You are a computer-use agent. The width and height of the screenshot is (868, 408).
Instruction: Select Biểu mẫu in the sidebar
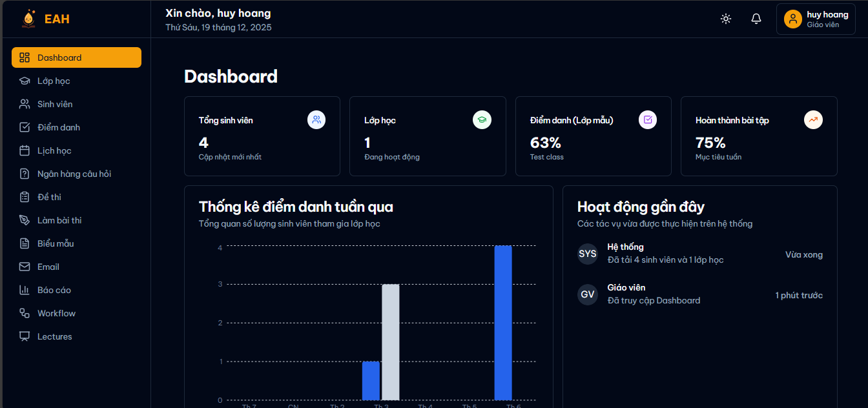point(76,243)
